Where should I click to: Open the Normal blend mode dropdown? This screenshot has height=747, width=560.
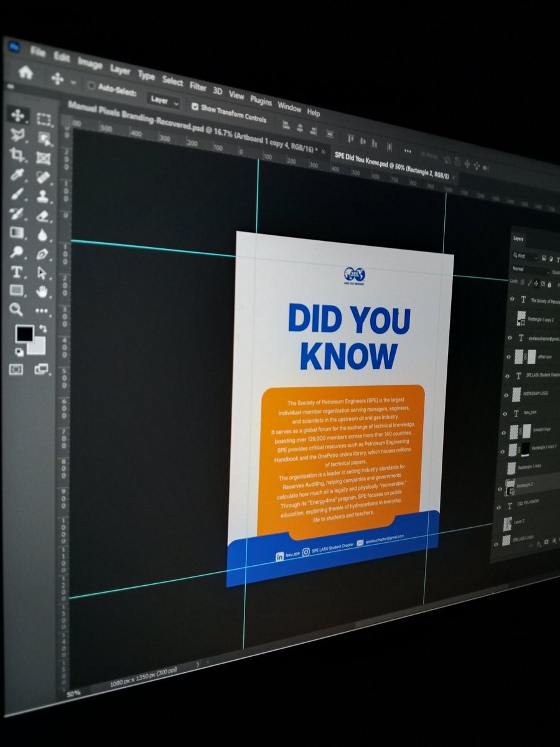(x=531, y=270)
